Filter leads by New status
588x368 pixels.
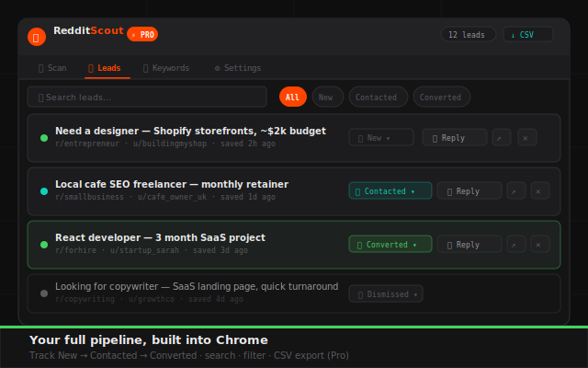click(x=327, y=97)
